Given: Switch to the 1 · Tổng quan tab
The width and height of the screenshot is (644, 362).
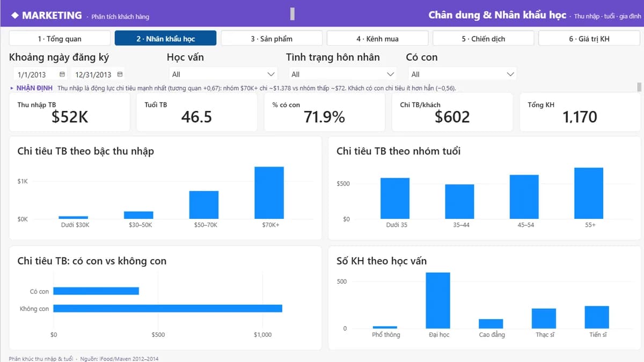Looking at the screenshot, I should pos(60,39).
